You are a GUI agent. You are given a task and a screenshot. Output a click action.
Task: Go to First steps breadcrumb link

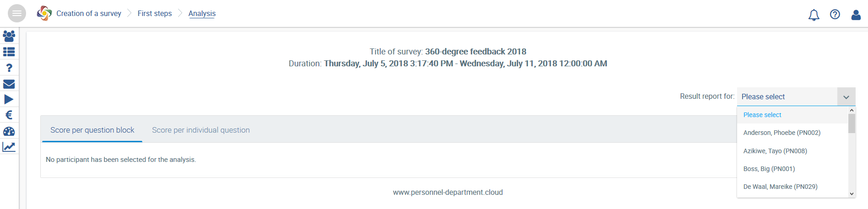(155, 14)
